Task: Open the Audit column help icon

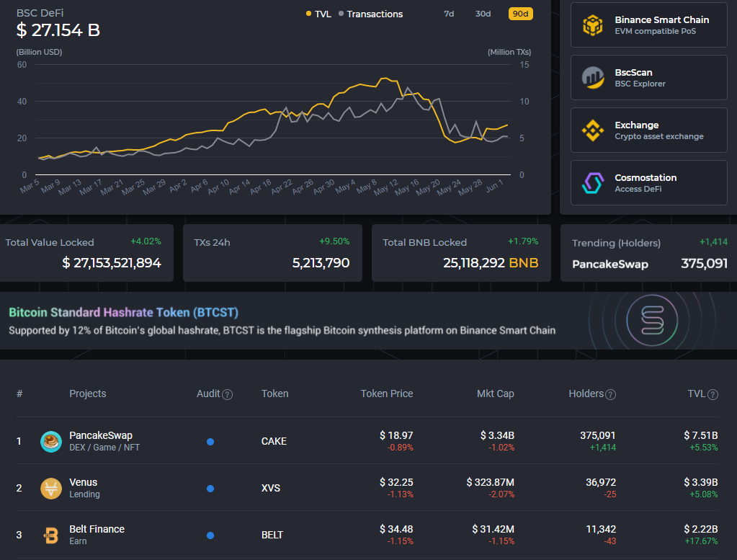Action: [x=227, y=394]
